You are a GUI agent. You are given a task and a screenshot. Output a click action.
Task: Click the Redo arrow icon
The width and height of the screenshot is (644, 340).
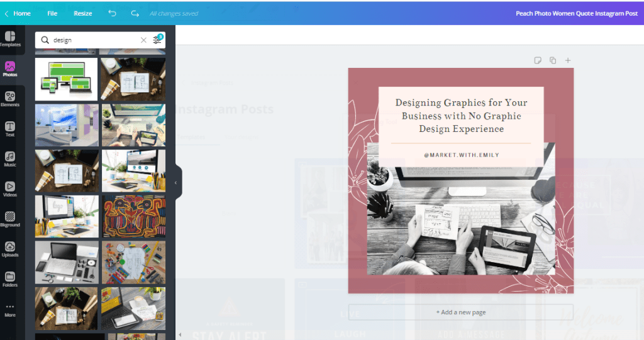135,13
